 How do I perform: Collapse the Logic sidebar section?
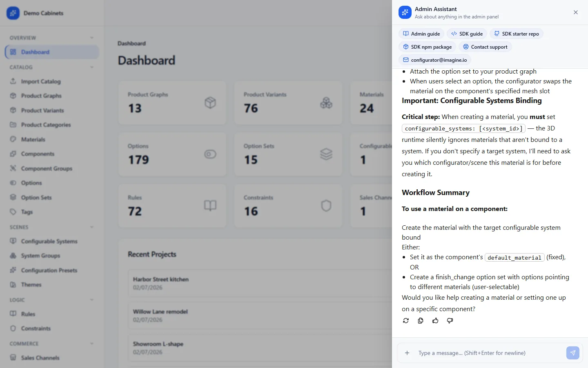(92, 300)
